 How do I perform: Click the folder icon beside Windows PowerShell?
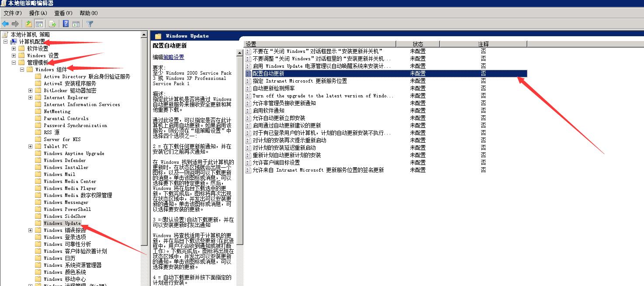click(38, 209)
